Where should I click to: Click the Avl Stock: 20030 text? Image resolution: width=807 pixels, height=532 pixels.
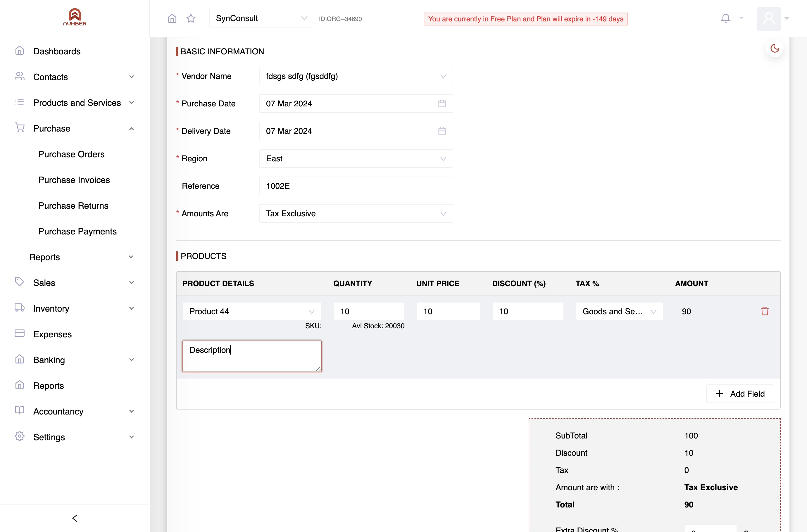[x=378, y=326]
